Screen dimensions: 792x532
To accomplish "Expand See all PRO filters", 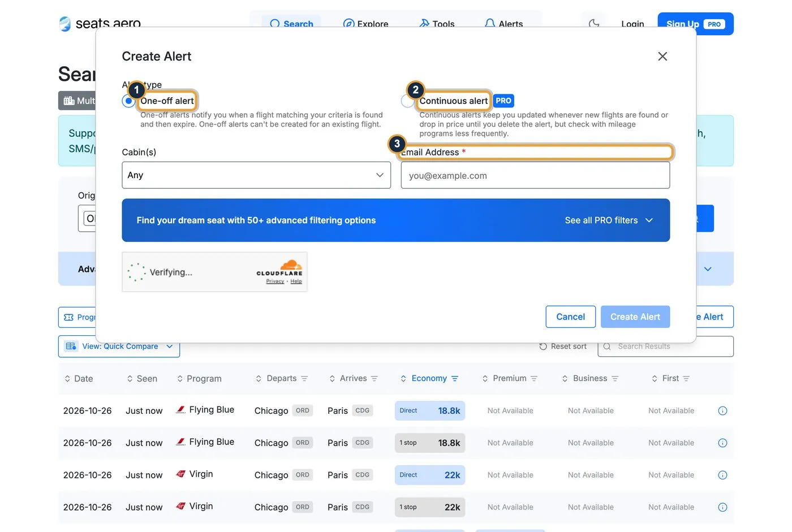I will pos(609,220).
